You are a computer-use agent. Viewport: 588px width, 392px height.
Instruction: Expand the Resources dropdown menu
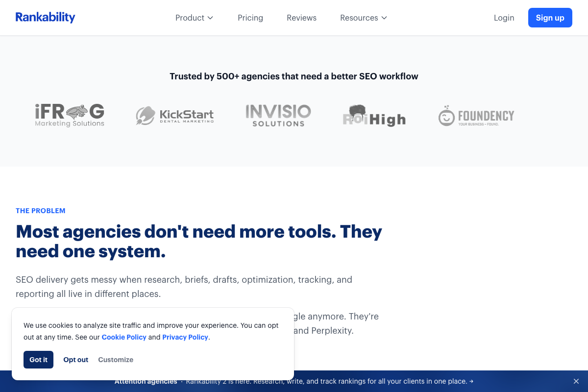coord(364,18)
